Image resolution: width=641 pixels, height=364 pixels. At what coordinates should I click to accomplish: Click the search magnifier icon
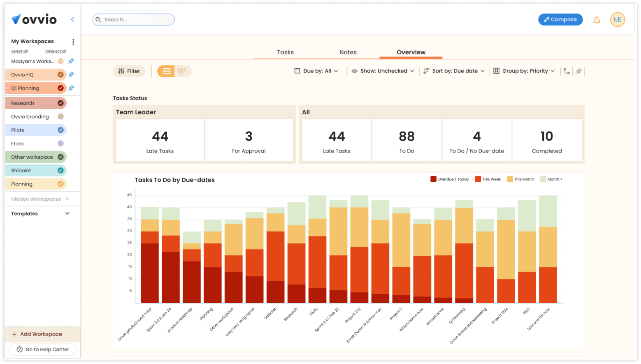click(x=98, y=19)
